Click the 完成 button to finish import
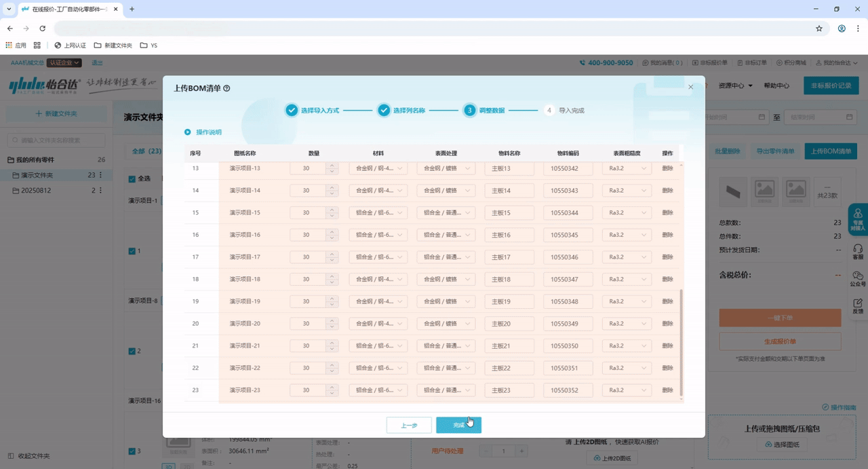The height and width of the screenshot is (469, 868). [x=458, y=426]
